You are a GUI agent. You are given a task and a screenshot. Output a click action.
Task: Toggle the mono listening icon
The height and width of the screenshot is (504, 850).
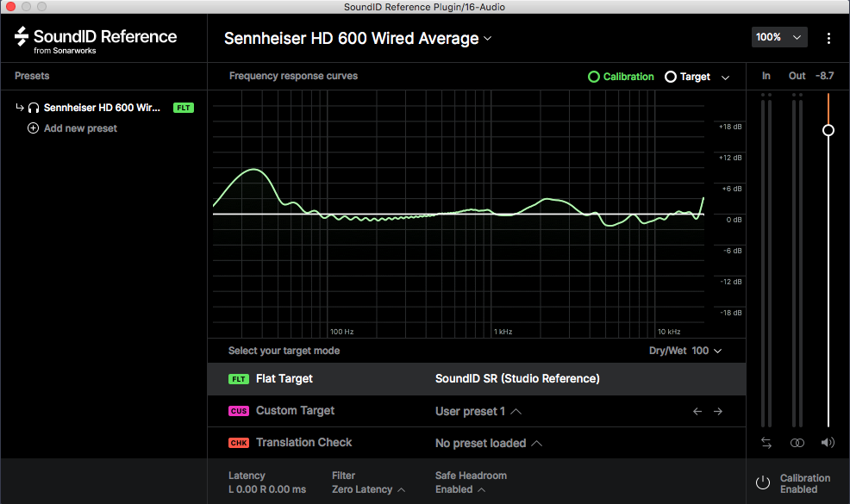click(x=797, y=443)
